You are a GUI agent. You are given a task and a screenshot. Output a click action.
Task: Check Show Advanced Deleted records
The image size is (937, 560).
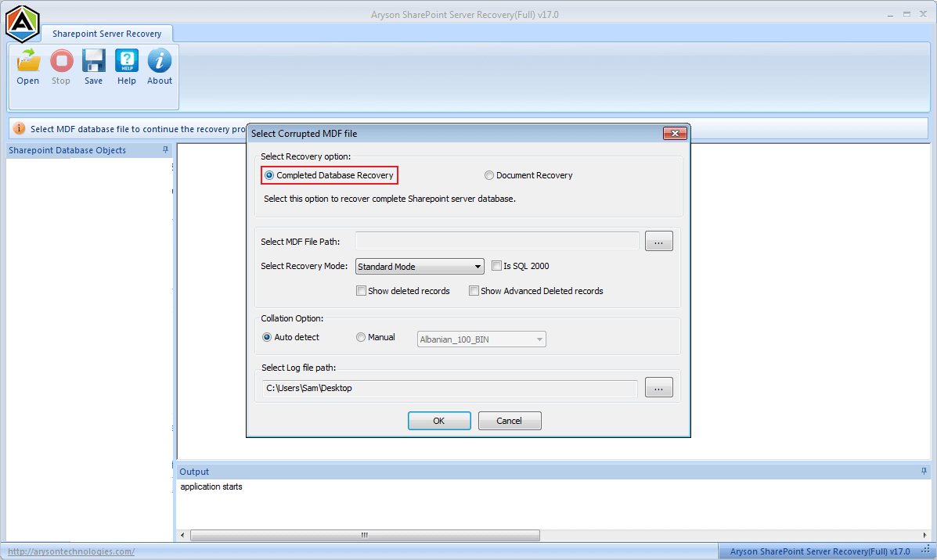[474, 291]
